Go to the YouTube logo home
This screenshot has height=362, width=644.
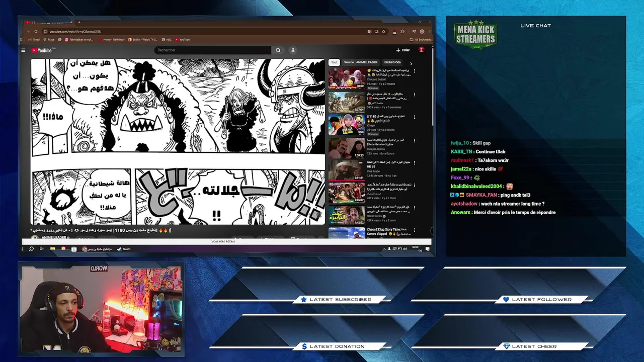tap(42, 50)
